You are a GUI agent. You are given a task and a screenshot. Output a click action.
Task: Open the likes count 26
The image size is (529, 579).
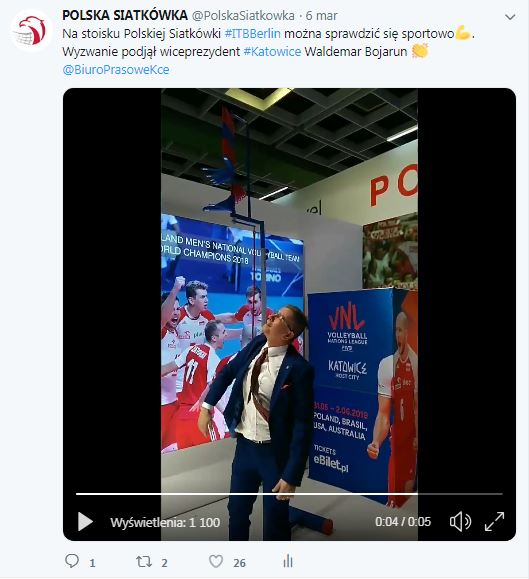239,563
